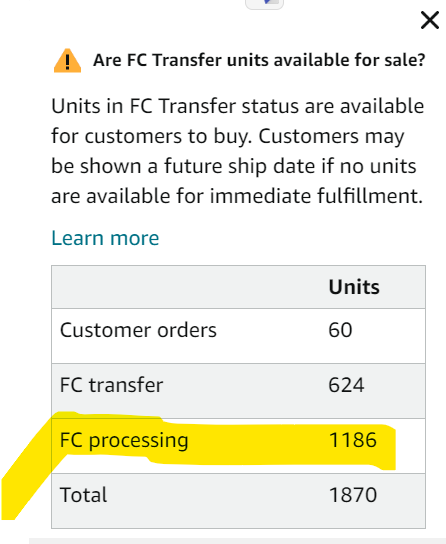Select the FC transfer row label
Viewport: 446px width, 544px height.
coord(111,385)
